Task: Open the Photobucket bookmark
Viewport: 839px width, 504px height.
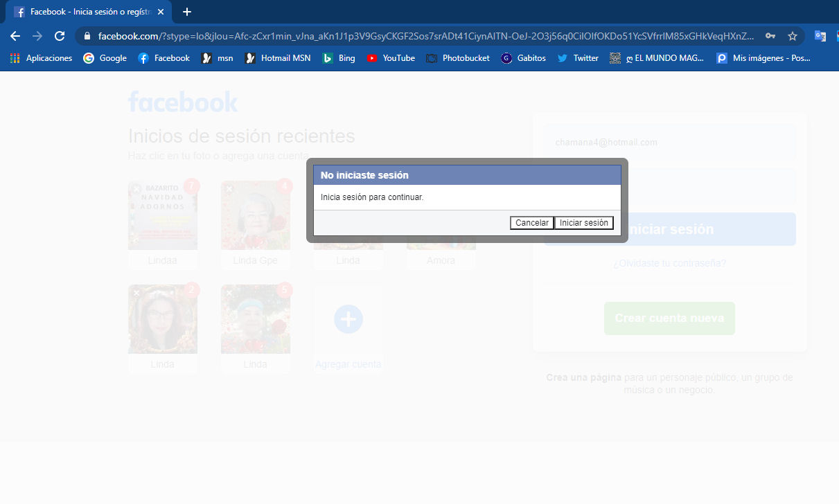Action: point(458,58)
